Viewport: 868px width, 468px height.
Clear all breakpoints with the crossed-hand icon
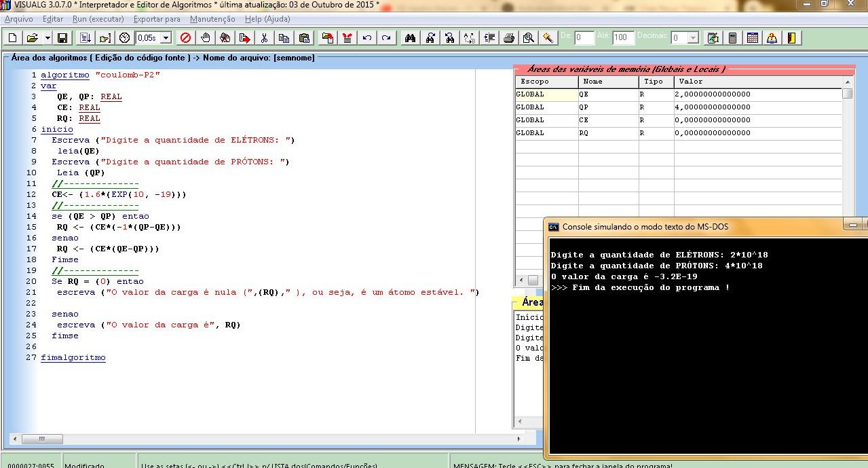click(x=225, y=38)
